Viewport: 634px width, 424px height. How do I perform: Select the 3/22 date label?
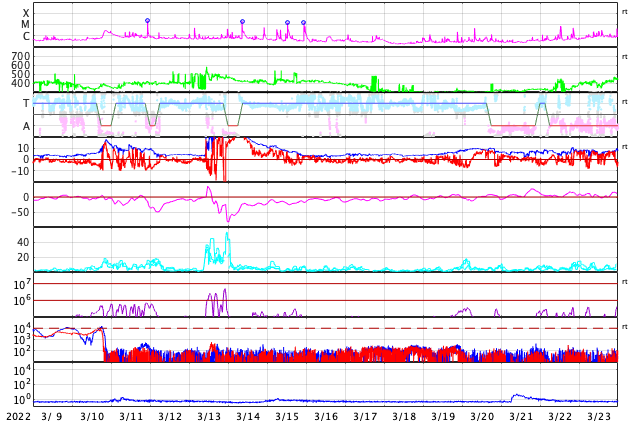560,417
